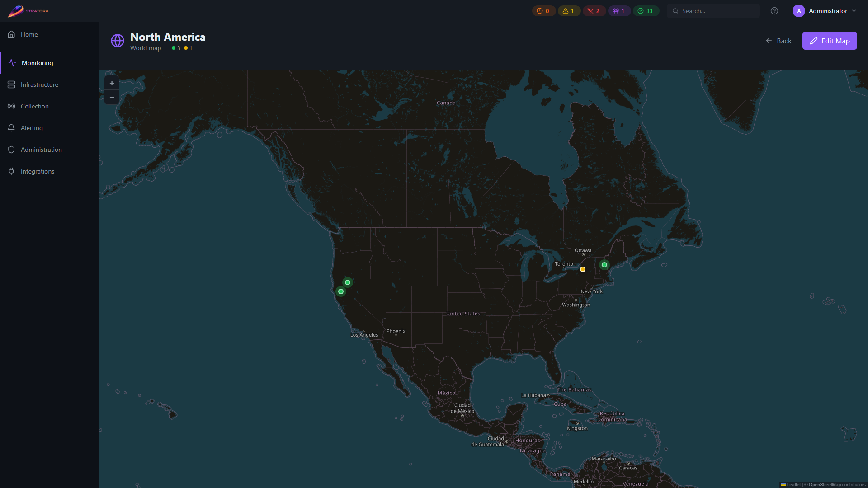Open the healthy status badge showing 33
This screenshot has width=868, height=488.
click(x=646, y=11)
